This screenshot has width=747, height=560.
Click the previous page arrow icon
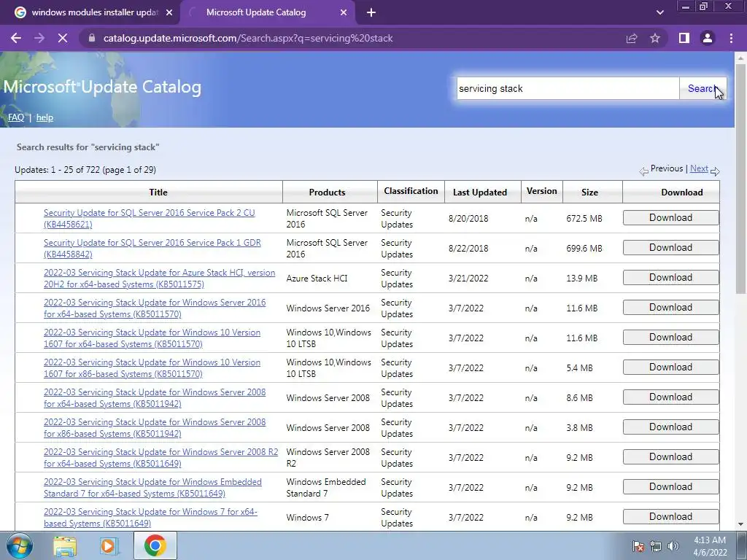pos(643,171)
